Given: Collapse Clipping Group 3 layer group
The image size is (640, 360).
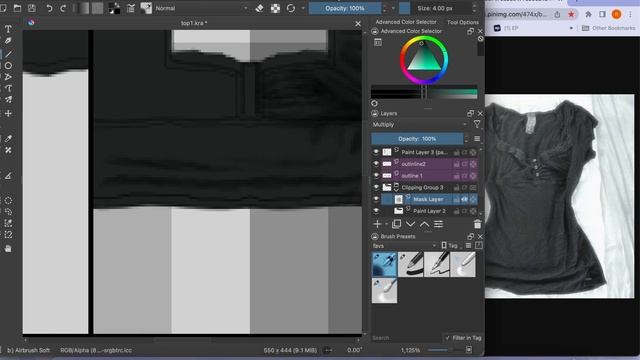Looking at the screenshot, I should pyautogui.click(x=396, y=190).
